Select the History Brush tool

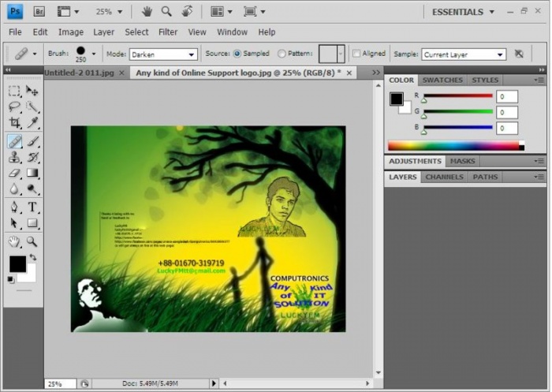[x=32, y=157]
